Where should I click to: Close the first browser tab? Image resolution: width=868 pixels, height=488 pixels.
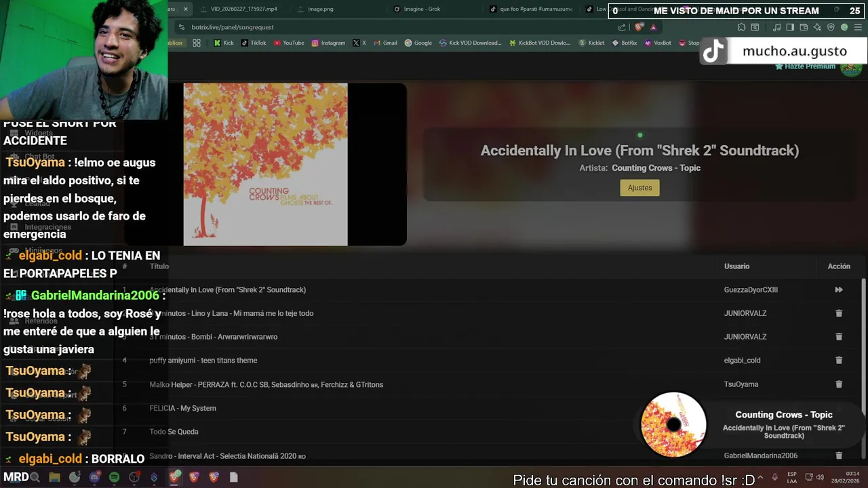185,9
